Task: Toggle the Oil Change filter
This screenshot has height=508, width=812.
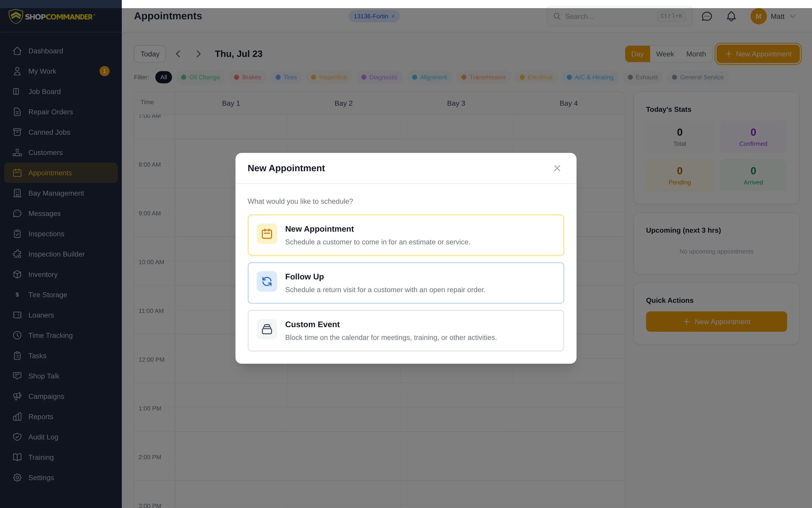Action: pos(200,77)
